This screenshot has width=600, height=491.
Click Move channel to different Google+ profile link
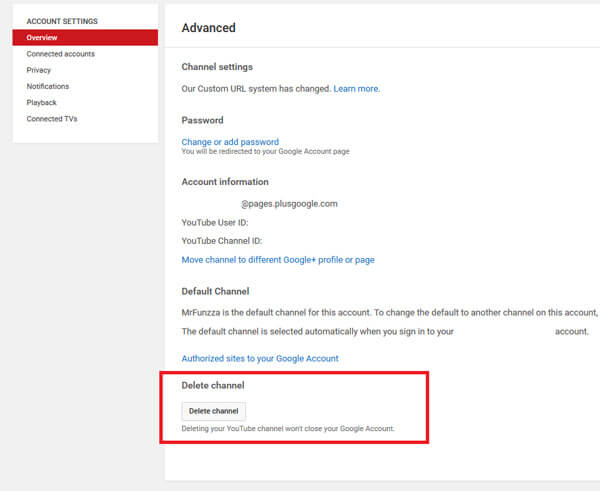point(278,260)
